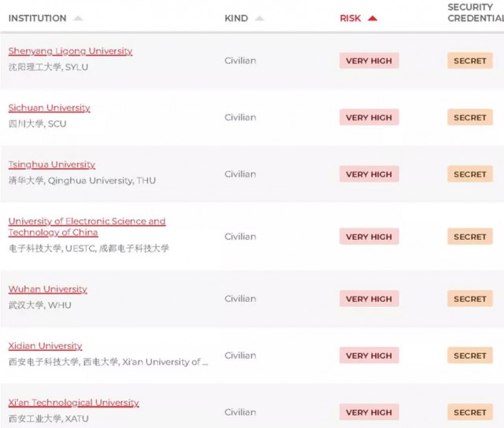Open Xidian University link
The width and height of the screenshot is (504, 428).
[46, 346]
